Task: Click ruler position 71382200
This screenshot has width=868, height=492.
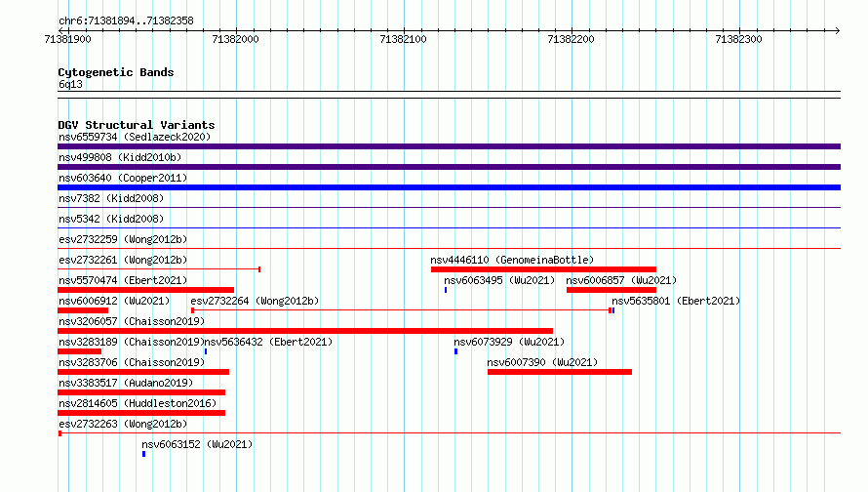Action: coord(571,39)
